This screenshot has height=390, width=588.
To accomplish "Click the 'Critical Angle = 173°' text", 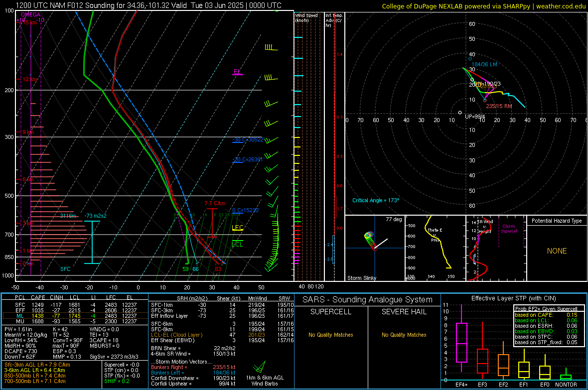I will 375,200.
